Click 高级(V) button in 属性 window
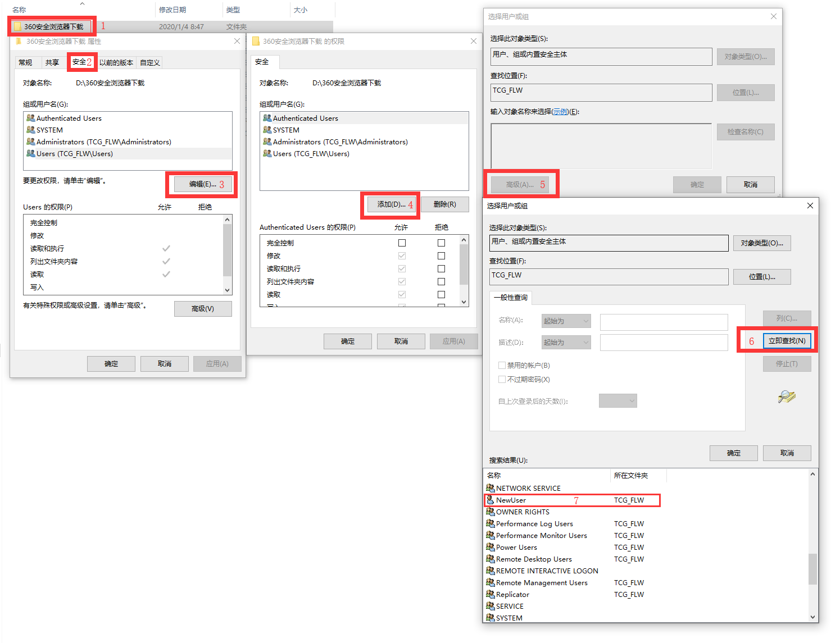This screenshot has width=840, height=643. 203,309
